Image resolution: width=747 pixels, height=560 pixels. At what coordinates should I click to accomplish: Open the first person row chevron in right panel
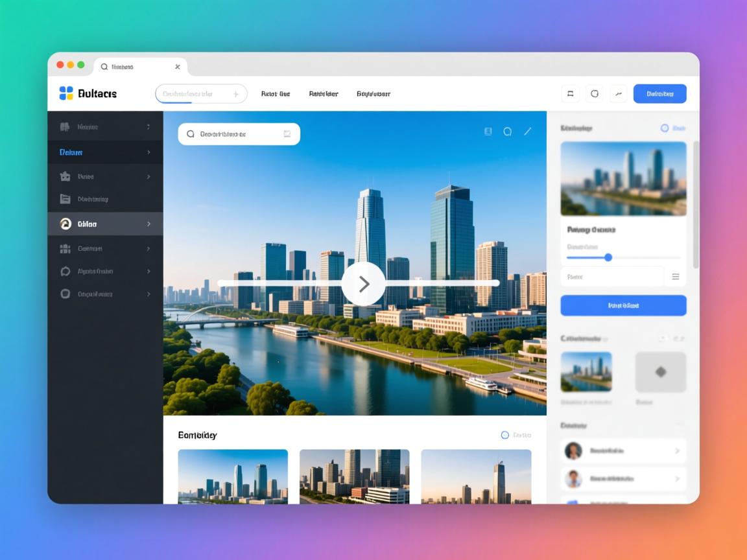point(676,450)
